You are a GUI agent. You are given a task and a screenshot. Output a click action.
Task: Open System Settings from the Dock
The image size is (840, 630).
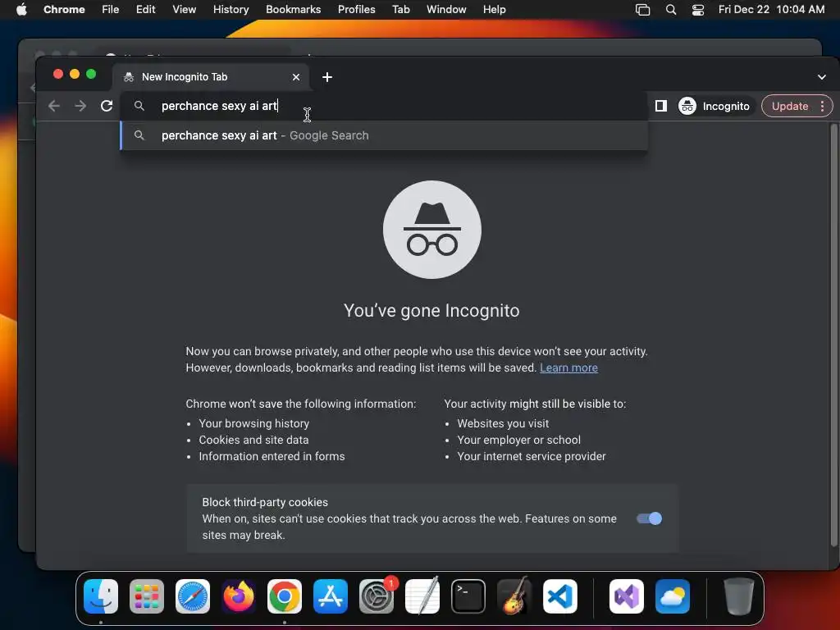pyautogui.click(x=376, y=596)
